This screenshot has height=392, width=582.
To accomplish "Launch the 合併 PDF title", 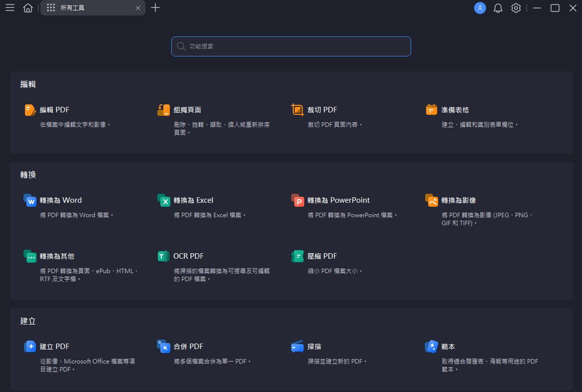I will [x=188, y=347].
